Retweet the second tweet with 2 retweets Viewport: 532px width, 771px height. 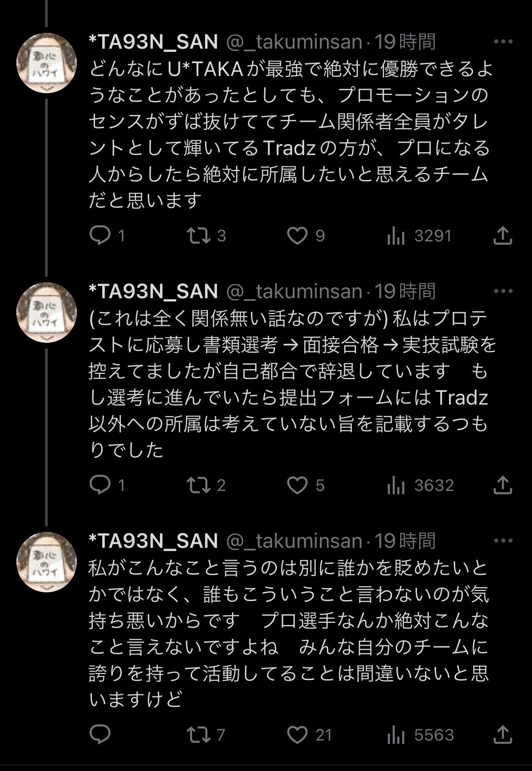pos(199,485)
